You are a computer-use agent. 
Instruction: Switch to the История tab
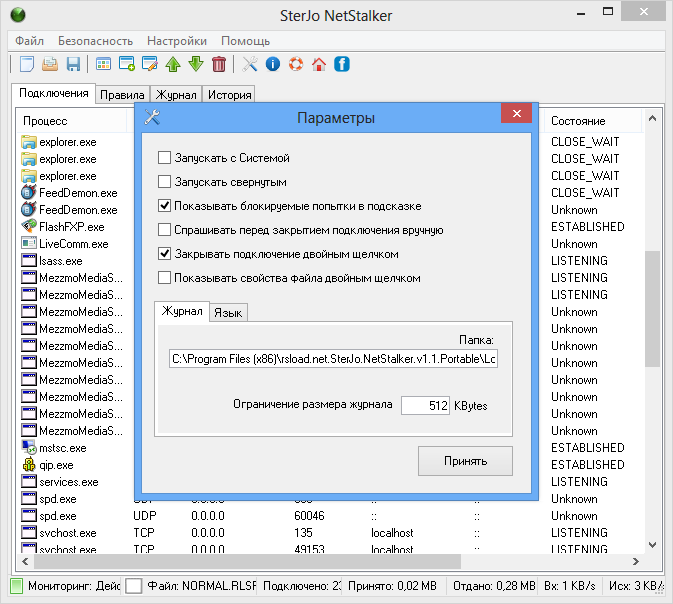(x=229, y=94)
